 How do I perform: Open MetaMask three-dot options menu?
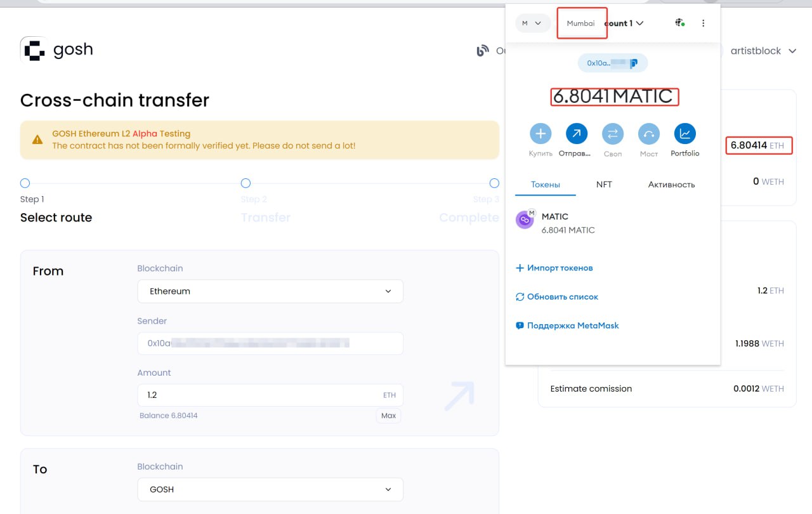tap(703, 23)
